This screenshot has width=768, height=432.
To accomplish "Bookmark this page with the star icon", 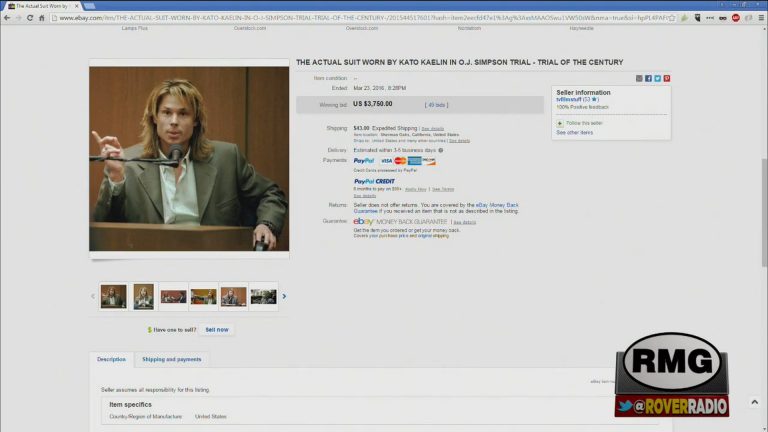I will point(672,18).
